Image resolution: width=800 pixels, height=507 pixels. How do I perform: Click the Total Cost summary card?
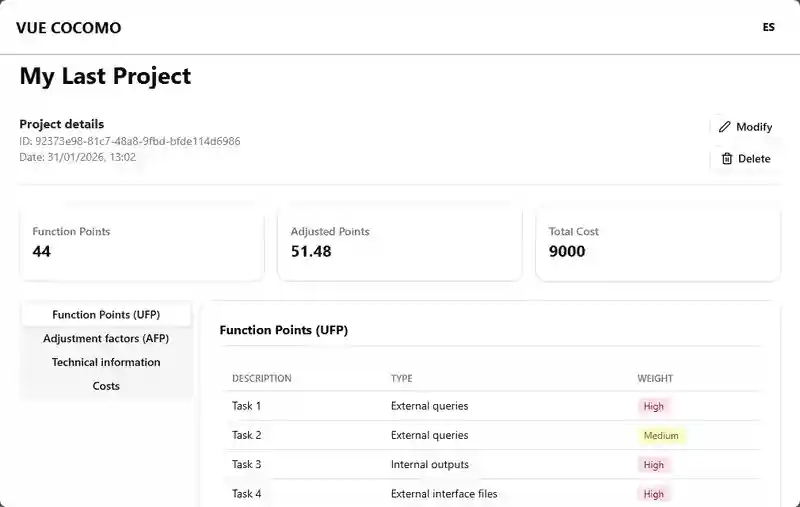(657, 243)
